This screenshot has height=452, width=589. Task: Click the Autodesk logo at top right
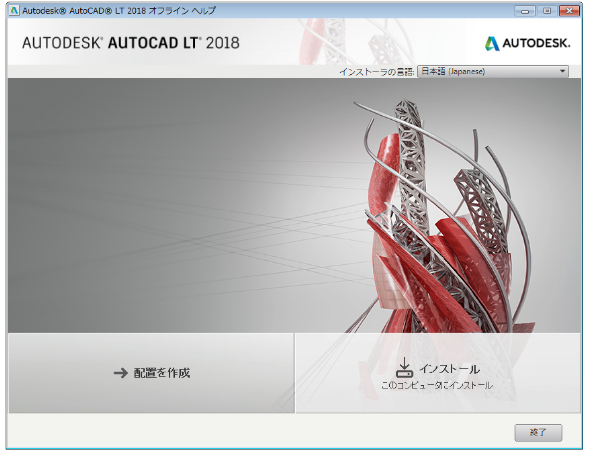[x=527, y=44]
